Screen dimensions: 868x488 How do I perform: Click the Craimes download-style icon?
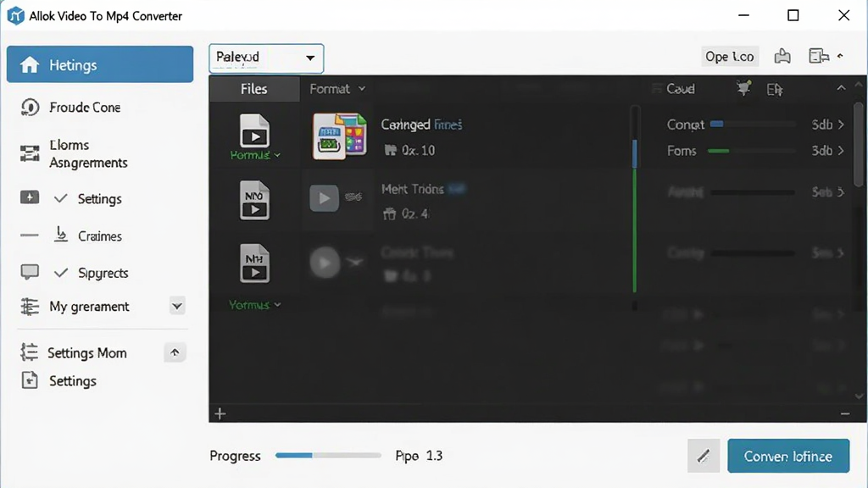61,235
